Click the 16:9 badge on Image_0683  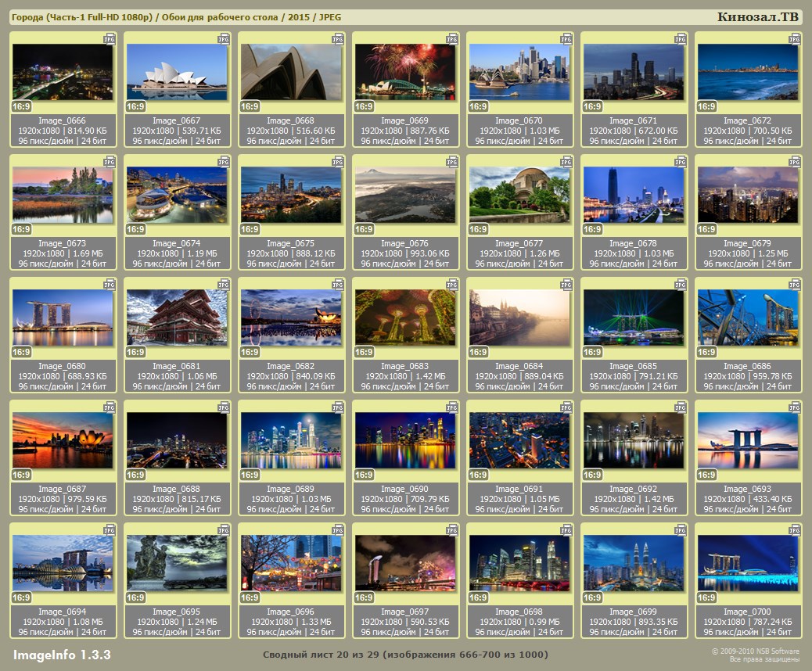364,352
